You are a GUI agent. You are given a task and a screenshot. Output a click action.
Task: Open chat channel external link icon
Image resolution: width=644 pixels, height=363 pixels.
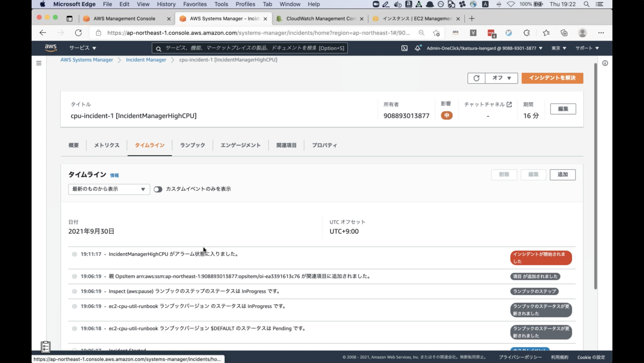click(509, 104)
